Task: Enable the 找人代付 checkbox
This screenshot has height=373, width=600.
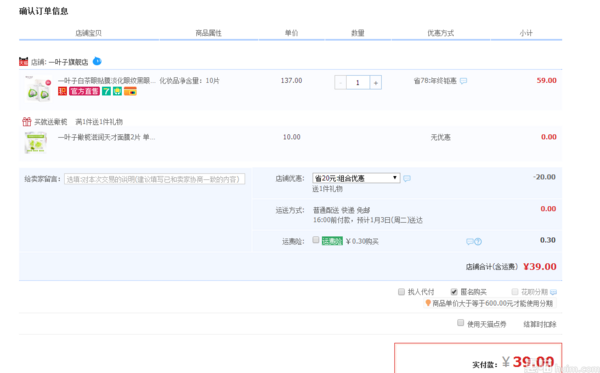Action: 401,292
